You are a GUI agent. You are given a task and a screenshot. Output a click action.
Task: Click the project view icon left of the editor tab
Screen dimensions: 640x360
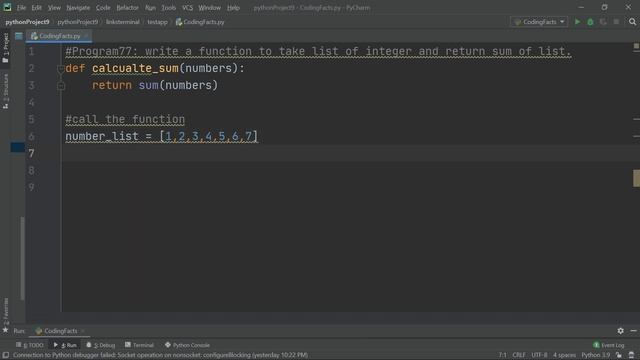[x=19, y=36]
